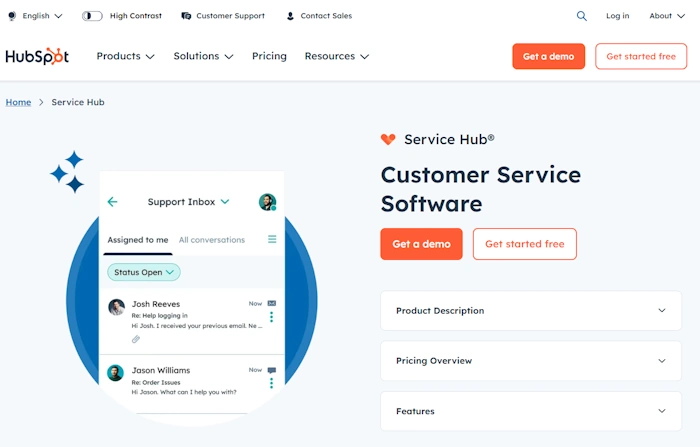
Task: Open the Pricing page from nav
Action: (269, 56)
